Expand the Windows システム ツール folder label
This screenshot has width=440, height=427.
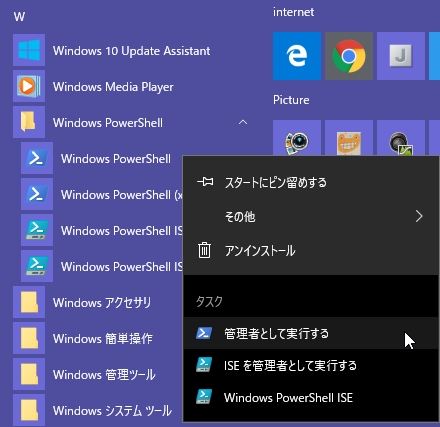[x=112, y=411]
